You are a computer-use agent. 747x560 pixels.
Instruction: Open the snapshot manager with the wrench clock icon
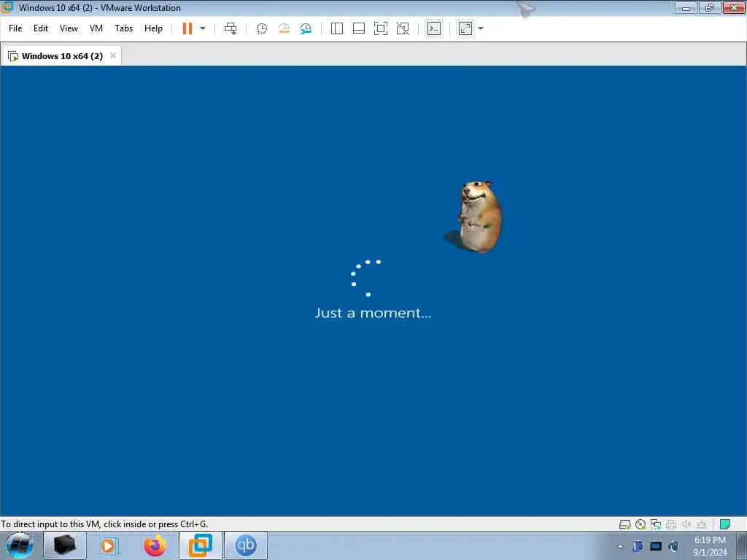tap(306, 28)
